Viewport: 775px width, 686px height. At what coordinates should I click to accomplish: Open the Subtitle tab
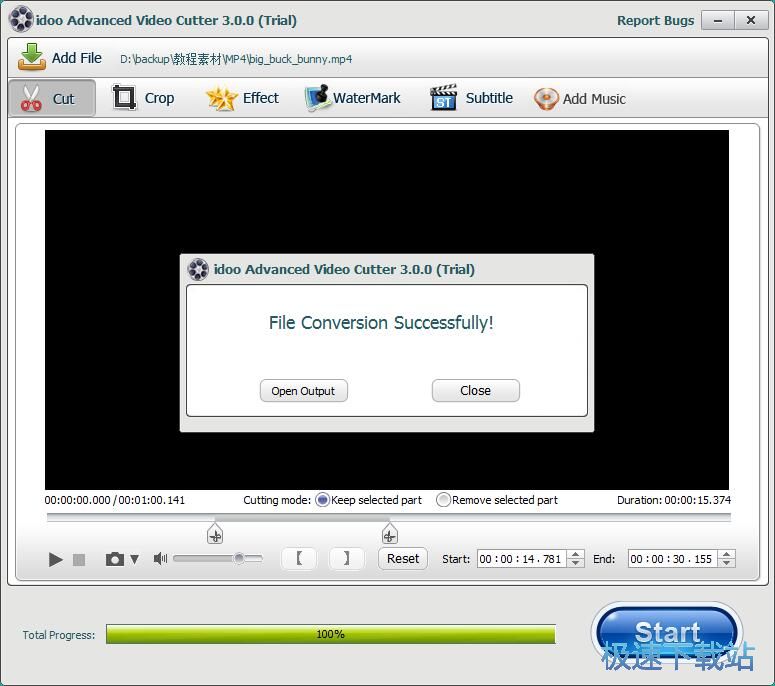472,98
